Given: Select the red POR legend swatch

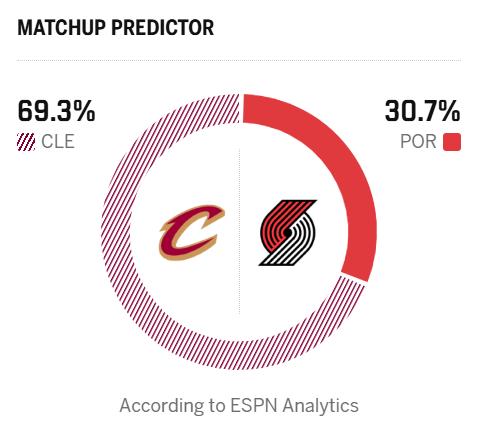Looking at the screenshot, I should pos(452,142).
